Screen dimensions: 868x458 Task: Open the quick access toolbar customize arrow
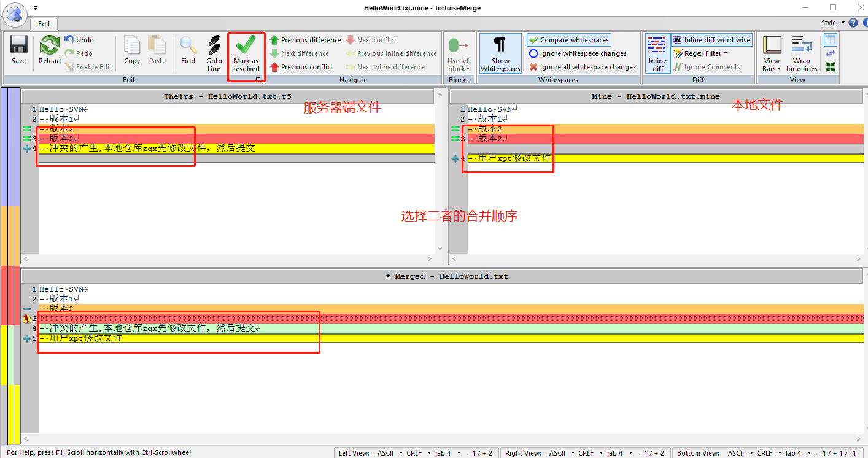coord(35,8)
